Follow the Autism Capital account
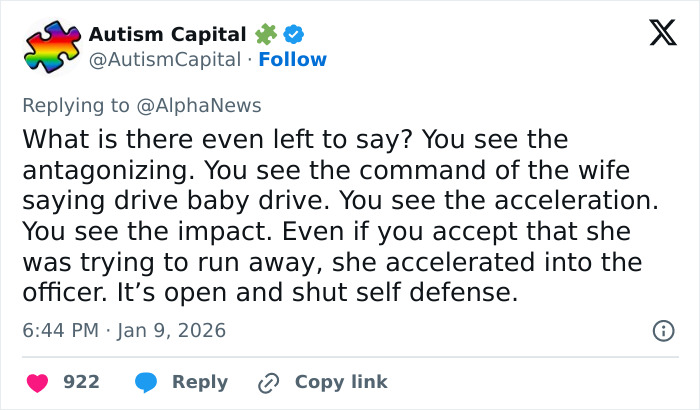The image size is (700, 410). [292, 60]
